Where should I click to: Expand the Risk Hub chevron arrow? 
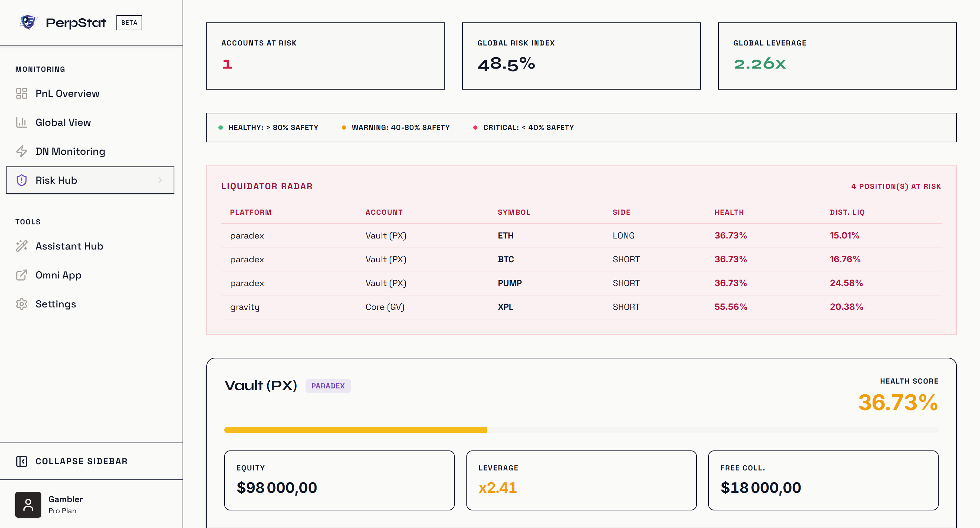pos(160,180)
